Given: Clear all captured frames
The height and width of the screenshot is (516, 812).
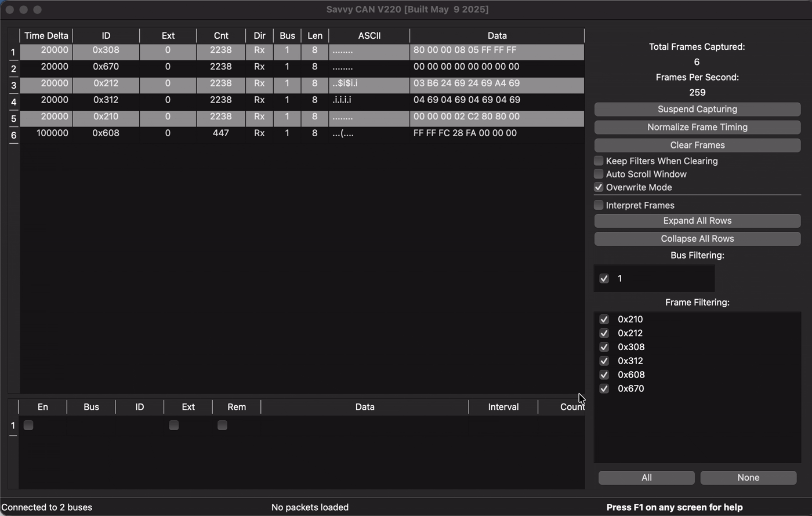Looking at the screenshot, I should click(x=697, y=145).
